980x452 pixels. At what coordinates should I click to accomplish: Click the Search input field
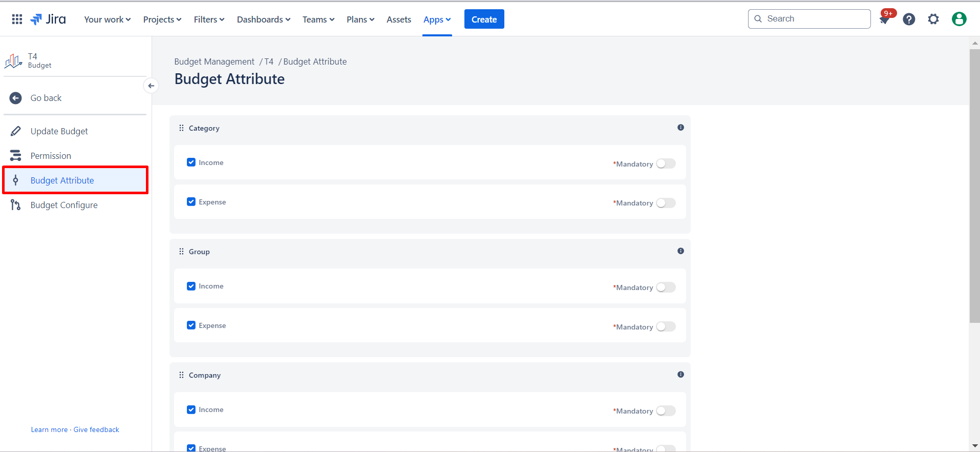[x=809, y=19]
